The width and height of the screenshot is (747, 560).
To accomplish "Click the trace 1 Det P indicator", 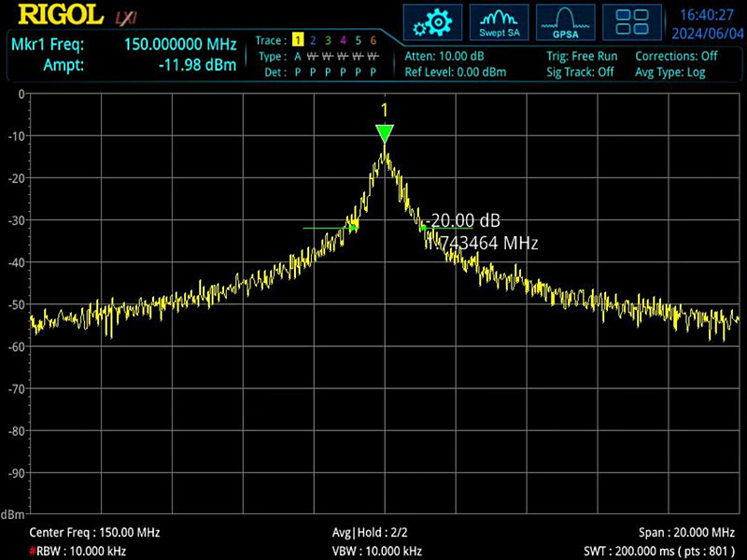I will point(298,73).
